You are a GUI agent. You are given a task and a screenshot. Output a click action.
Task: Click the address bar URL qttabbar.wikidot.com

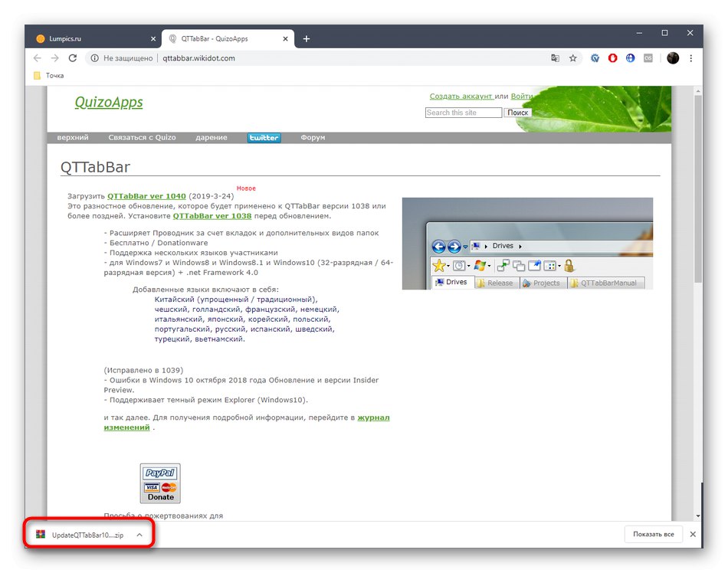[x=198, y=58]
